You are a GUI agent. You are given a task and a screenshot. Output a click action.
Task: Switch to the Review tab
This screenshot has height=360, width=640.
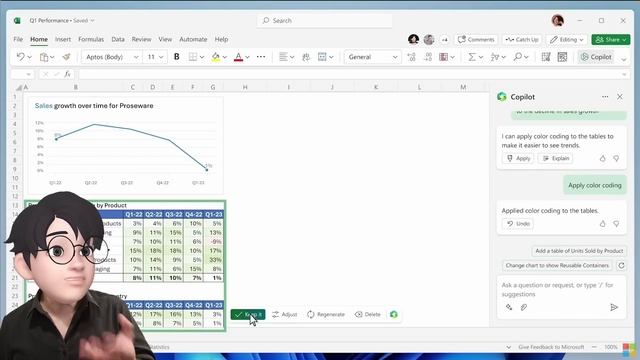pos(141,40)
